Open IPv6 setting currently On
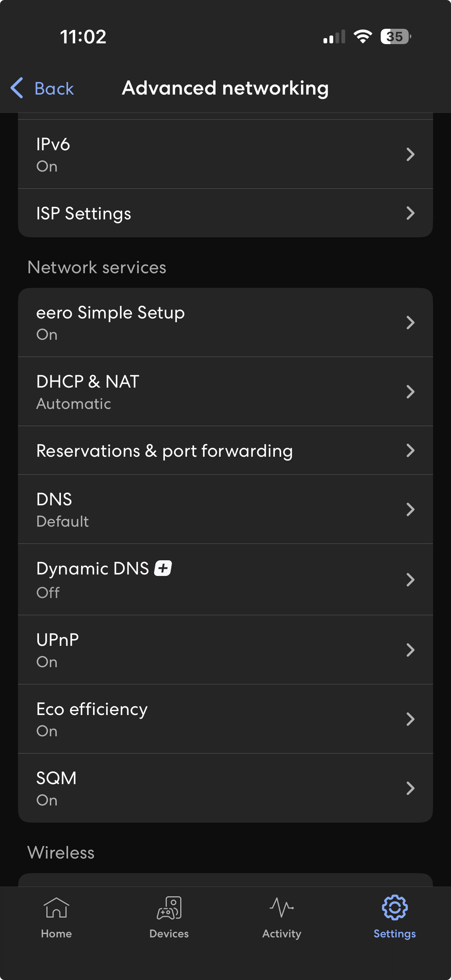Image resolution: width=451 pixels, height=980 pixels. coord(225,154)
